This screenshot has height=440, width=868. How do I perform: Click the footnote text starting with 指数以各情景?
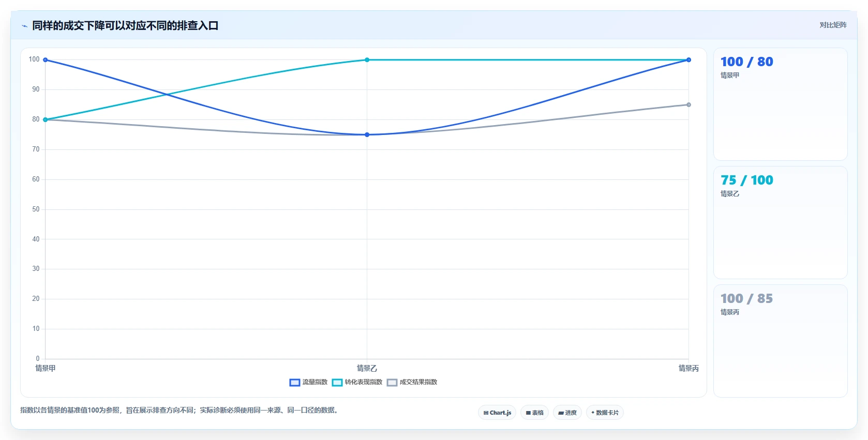pos(179,410)
